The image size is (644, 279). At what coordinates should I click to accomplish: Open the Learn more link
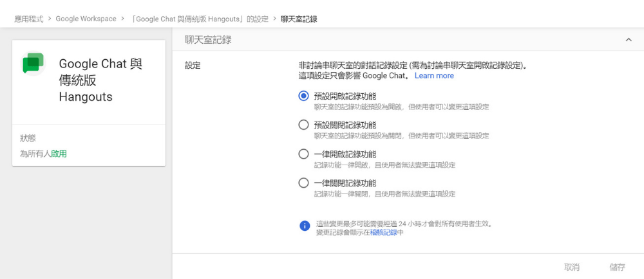point(434,76)
